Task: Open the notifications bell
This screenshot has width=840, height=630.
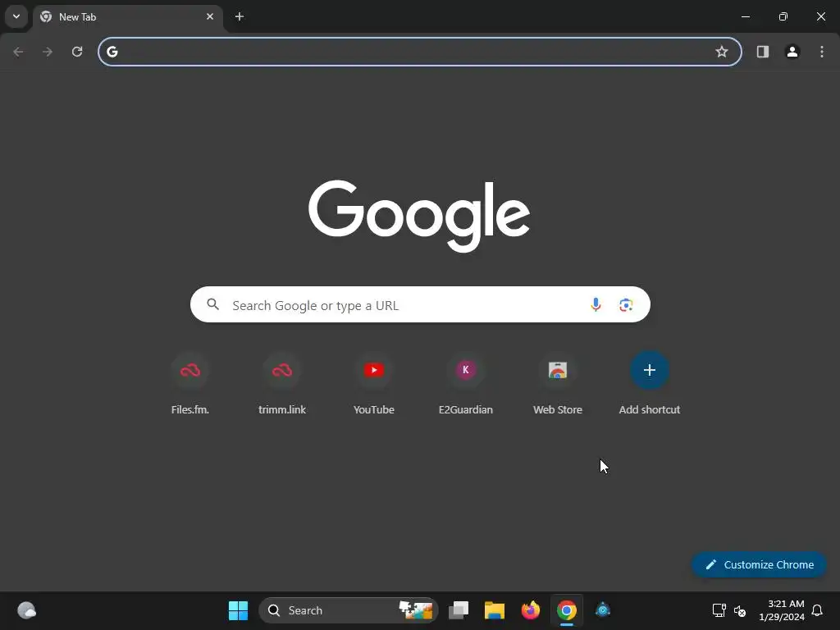Action: [x=818, y=610]
